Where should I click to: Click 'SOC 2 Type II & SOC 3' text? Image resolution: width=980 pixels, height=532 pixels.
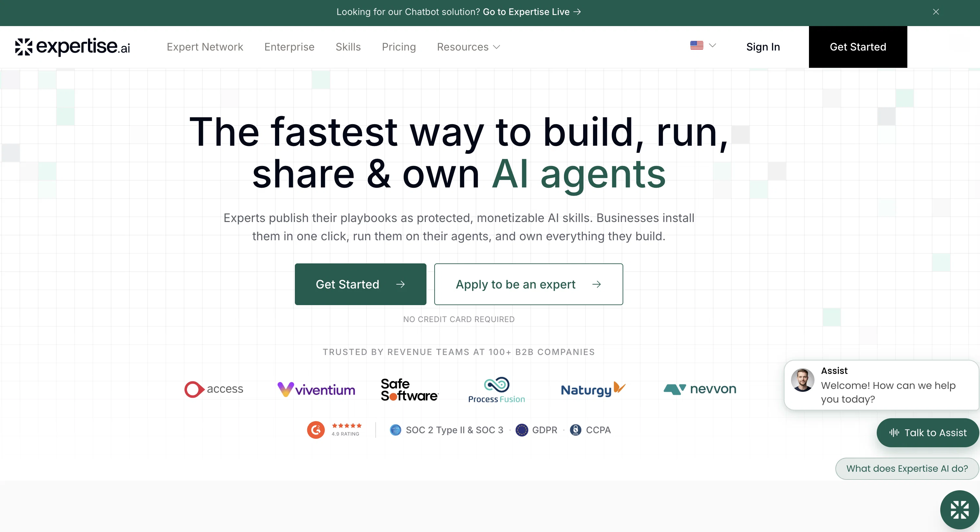454,430
